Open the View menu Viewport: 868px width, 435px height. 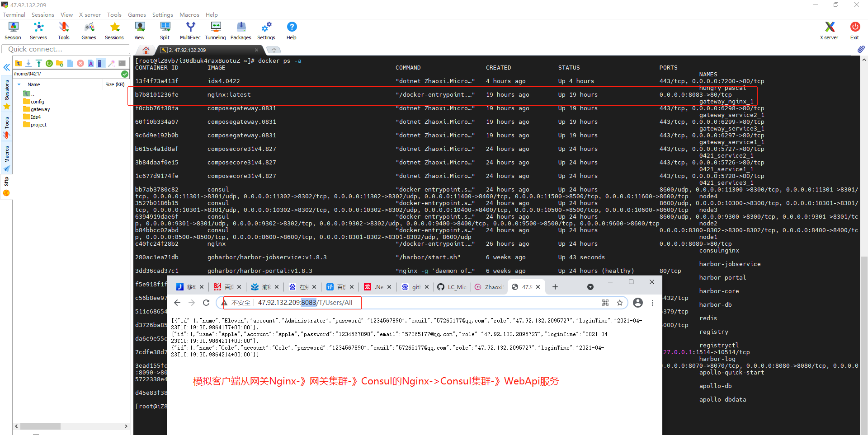click(66, 14)
